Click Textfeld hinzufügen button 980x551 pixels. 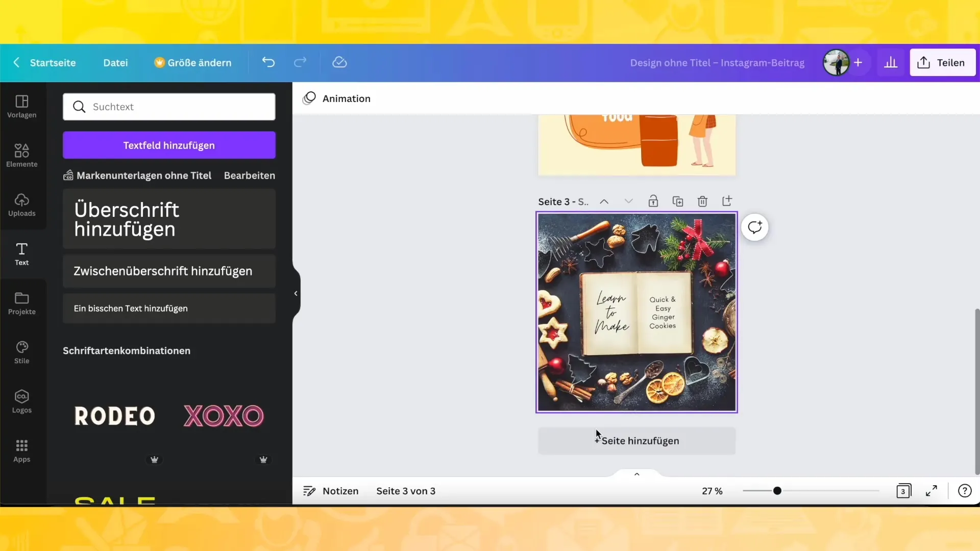pos(169,145)
